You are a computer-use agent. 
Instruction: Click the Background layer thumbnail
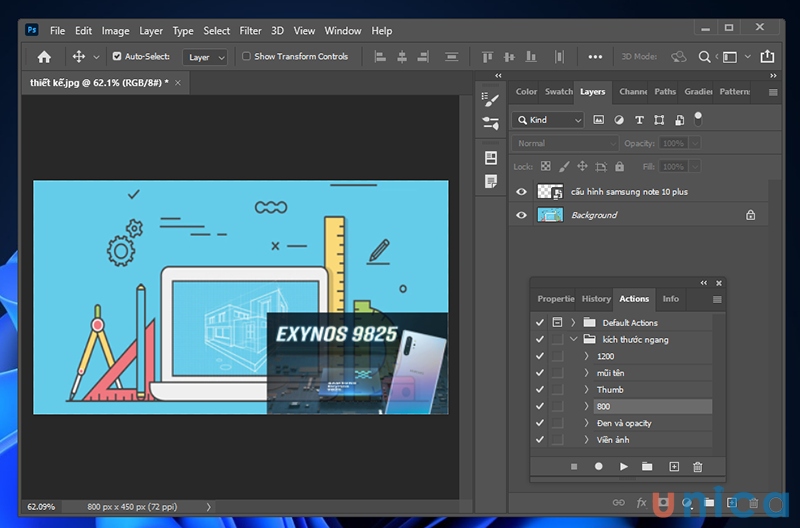(x=550, y=215)
